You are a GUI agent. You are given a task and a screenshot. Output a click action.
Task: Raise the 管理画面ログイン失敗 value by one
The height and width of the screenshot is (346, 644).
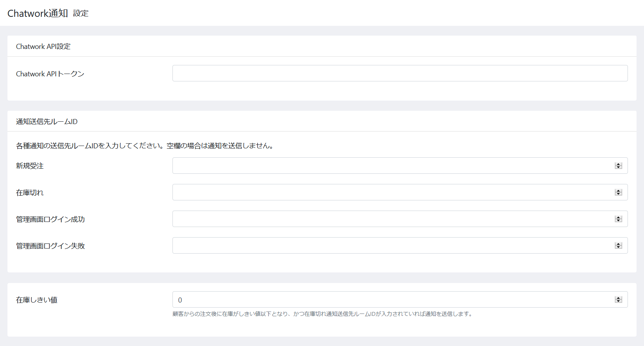click(x=619, y=244)
